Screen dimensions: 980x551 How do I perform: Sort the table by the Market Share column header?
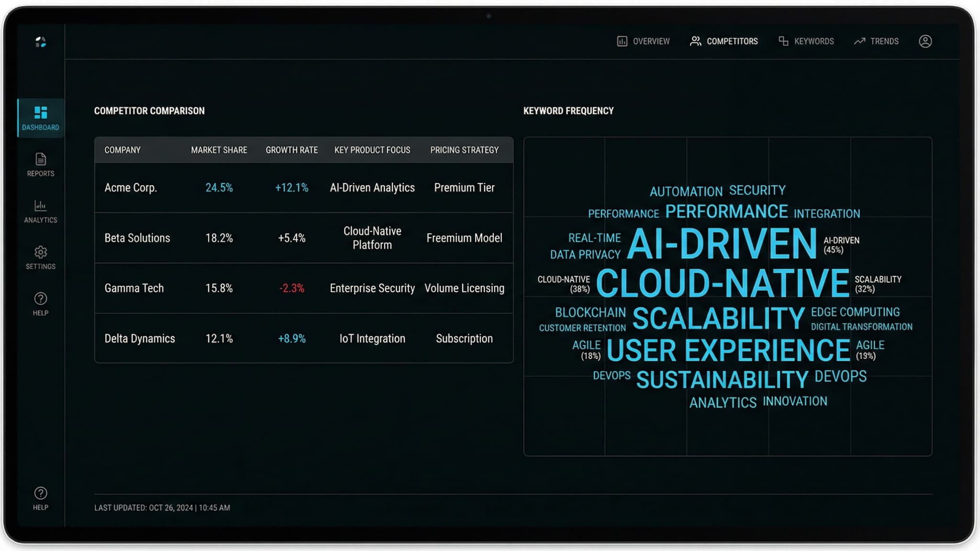219,150
